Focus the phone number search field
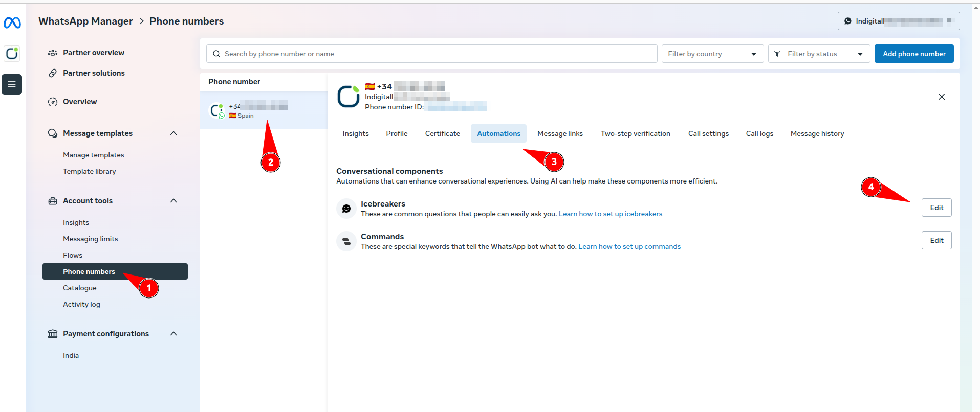Image resolution: width=980 pixels, height=412 pixels. [x=432, y=54]
